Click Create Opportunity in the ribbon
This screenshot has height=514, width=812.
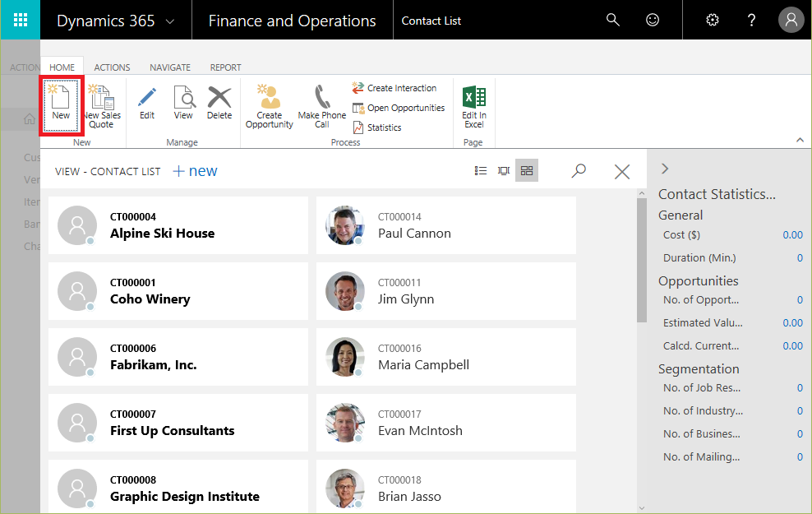point(270,106)
